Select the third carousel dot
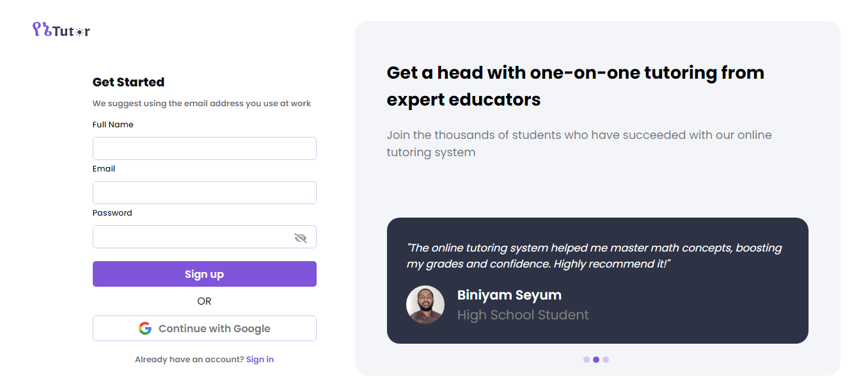This screenshot has height=384, width=868. click(x=606, y=359)
